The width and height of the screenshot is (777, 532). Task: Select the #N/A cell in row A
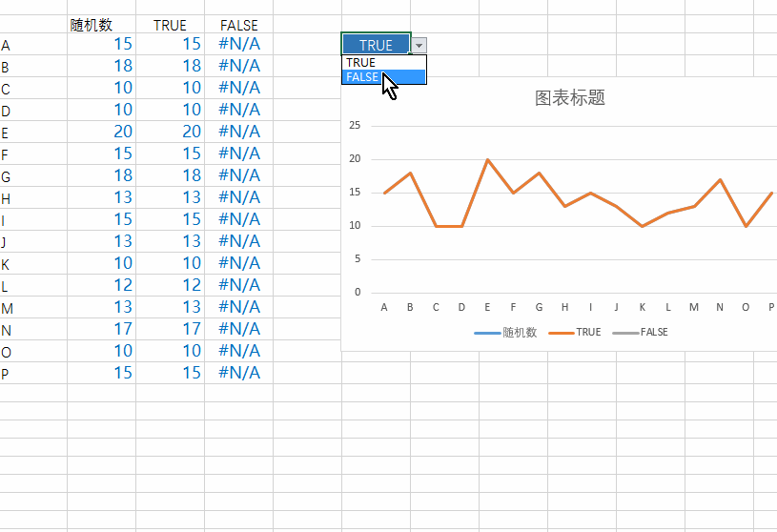pos(239,44)
